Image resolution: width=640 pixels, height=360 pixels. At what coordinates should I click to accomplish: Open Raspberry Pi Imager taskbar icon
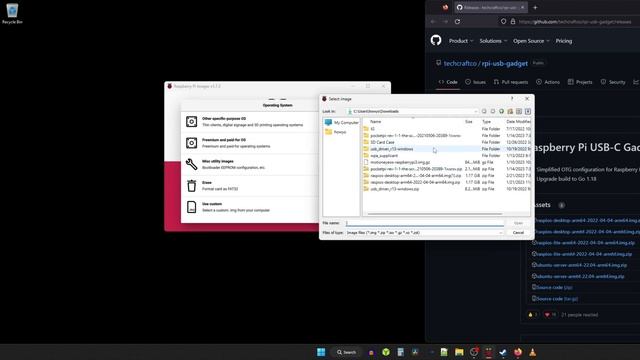[489, 352]
